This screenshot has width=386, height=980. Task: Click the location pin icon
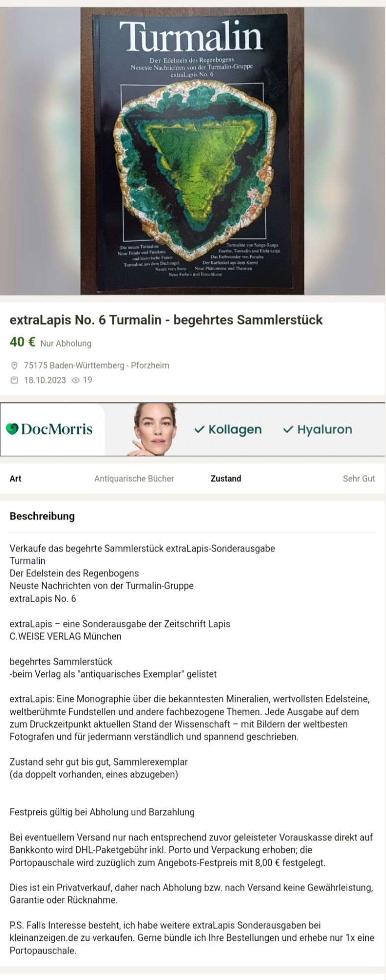tap(14, 366)
